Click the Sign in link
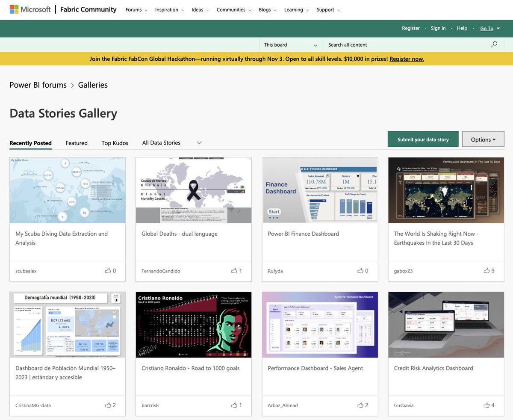 (x=438, y=28)
